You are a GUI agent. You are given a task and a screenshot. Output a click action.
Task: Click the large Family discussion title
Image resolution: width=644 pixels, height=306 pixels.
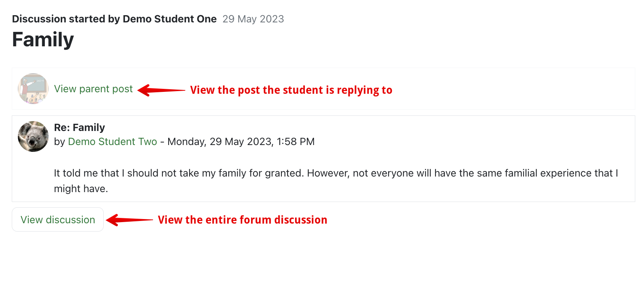point(43,39)
